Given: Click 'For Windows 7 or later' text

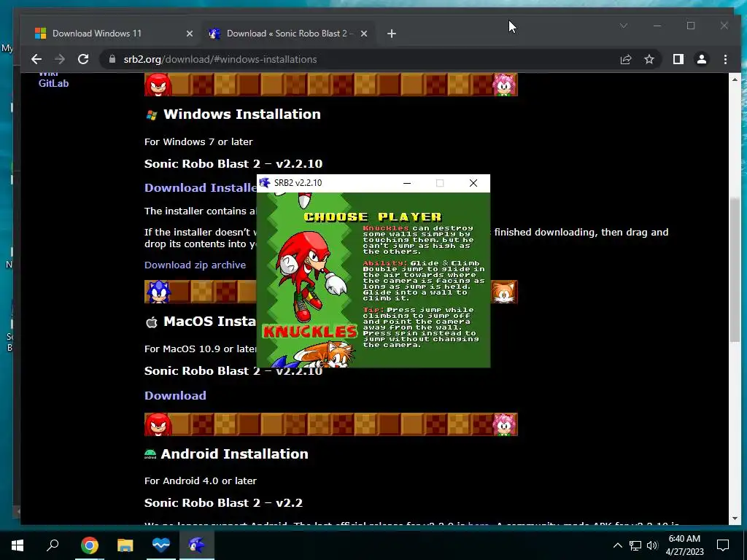Looking at the screenshot, I should [198, 142].
